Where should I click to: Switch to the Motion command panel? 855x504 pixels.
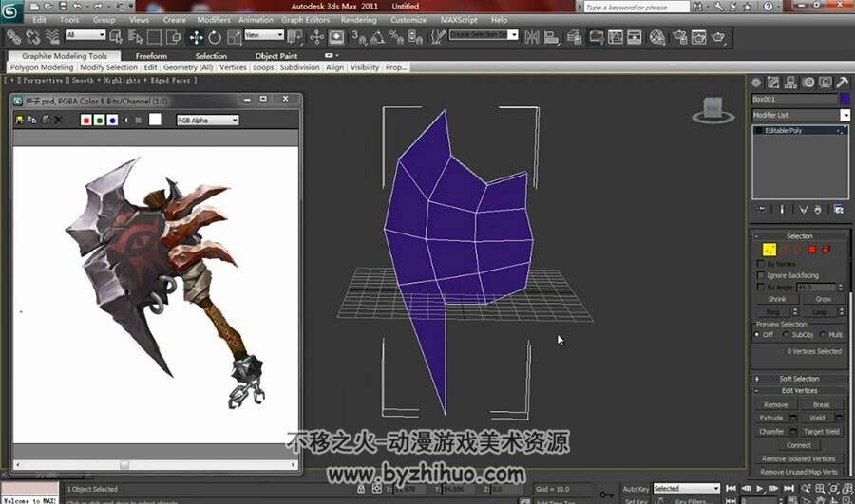tap(808, 83)
